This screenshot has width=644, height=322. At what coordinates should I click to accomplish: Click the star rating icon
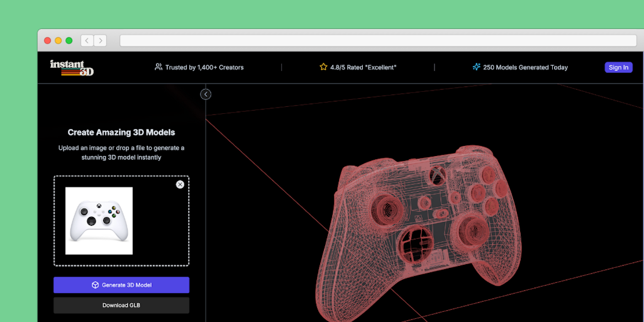[x=323, y=67]
